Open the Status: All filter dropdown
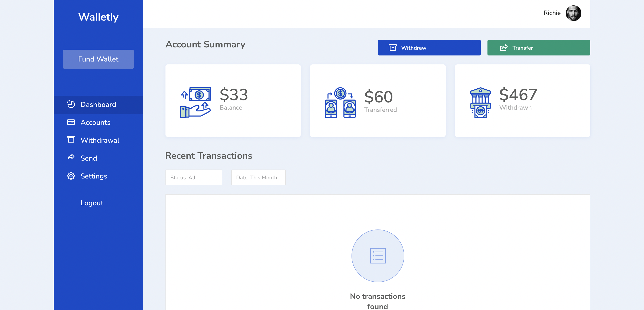 193,177
